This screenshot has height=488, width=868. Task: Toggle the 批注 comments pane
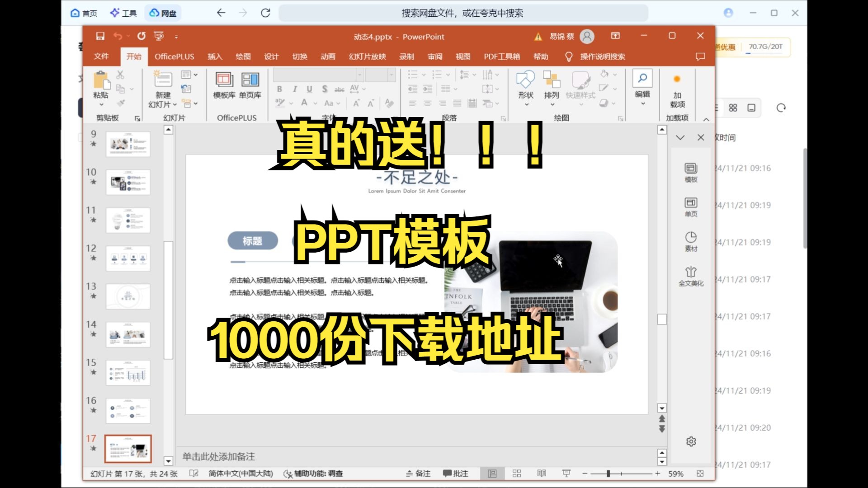click(x=455, y=474)
